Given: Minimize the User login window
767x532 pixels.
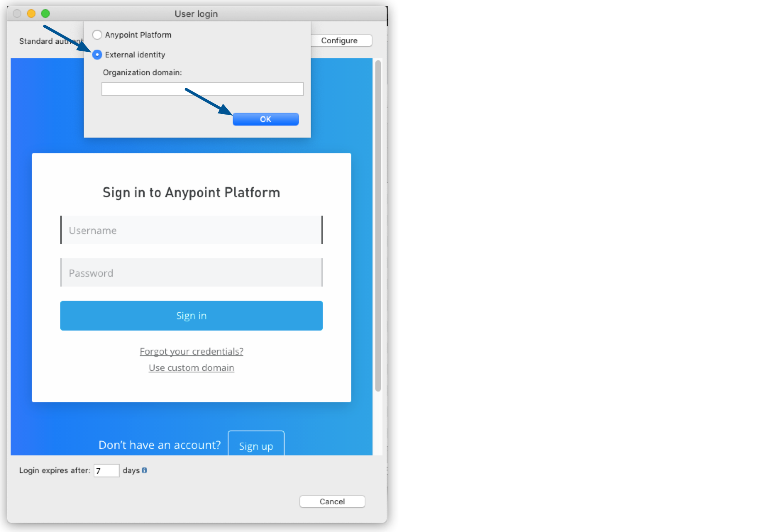Looking at the screenshot, I should (x=31, y=13).
